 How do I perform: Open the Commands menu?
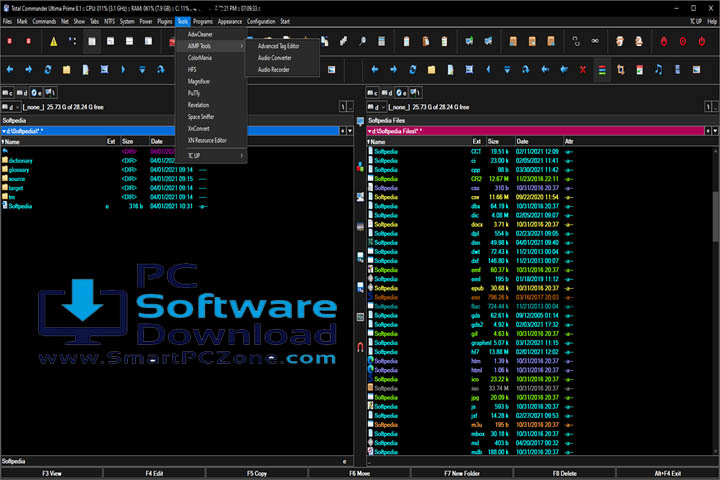coord(44,21)
